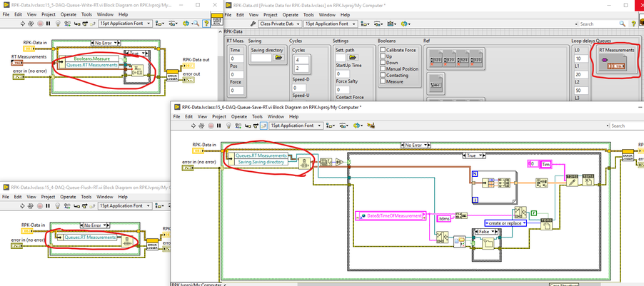This screenshot has height=286, width=644.
Task: Open font dropdown in Queue-Write-RT window
Action: [125, 24]
